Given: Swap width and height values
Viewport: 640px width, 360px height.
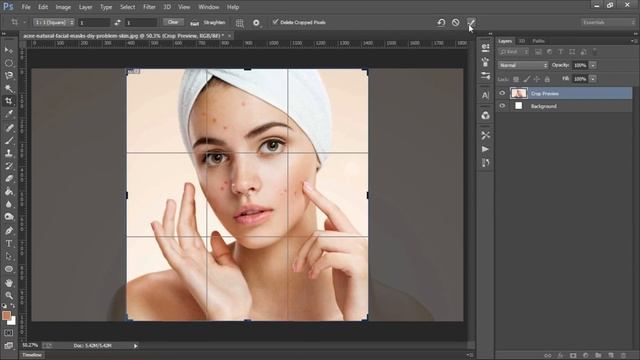Looking at the screenshot, I should 118,22.
